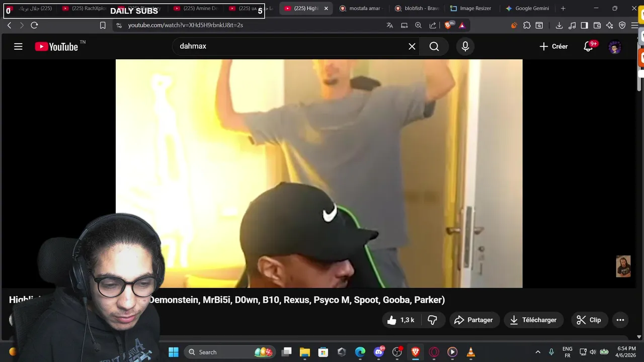644x362 pixels.
Task: Open the ENG FR language switcher
Action: 568,352
